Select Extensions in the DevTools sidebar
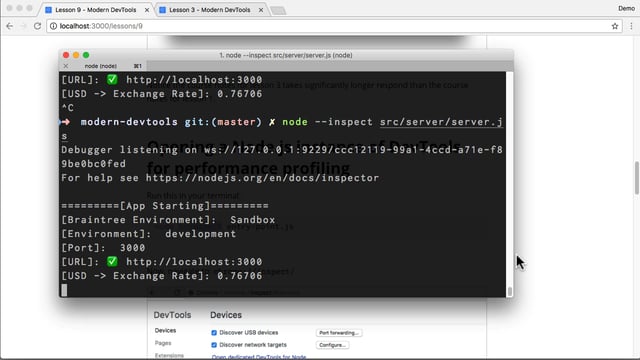The image size is (640, 360). tap(169, 356)
